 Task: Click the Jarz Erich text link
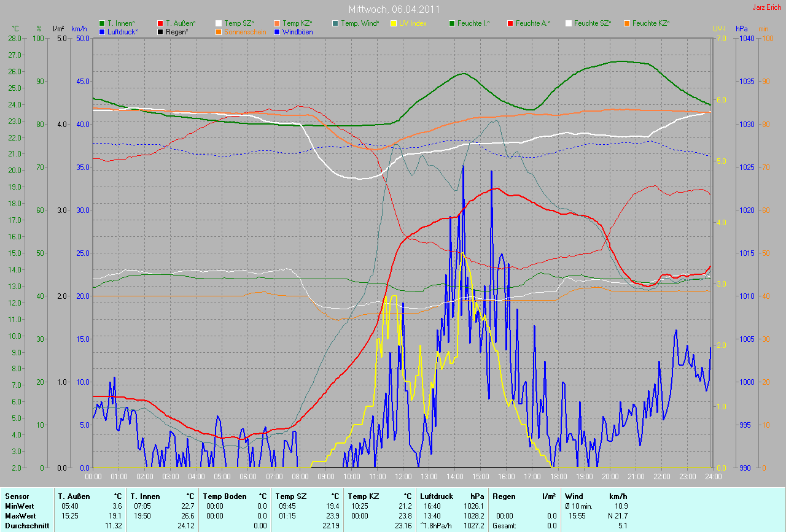tap(767, 7)
